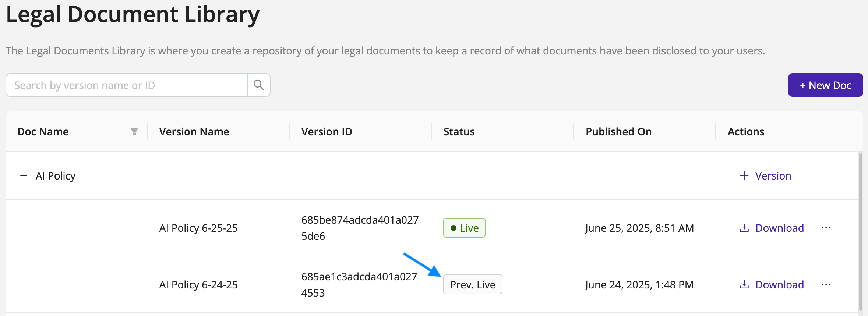Screen dimensions: 868x316
Task: Focus the version name or ID search field
Action: tap(127, 85)
